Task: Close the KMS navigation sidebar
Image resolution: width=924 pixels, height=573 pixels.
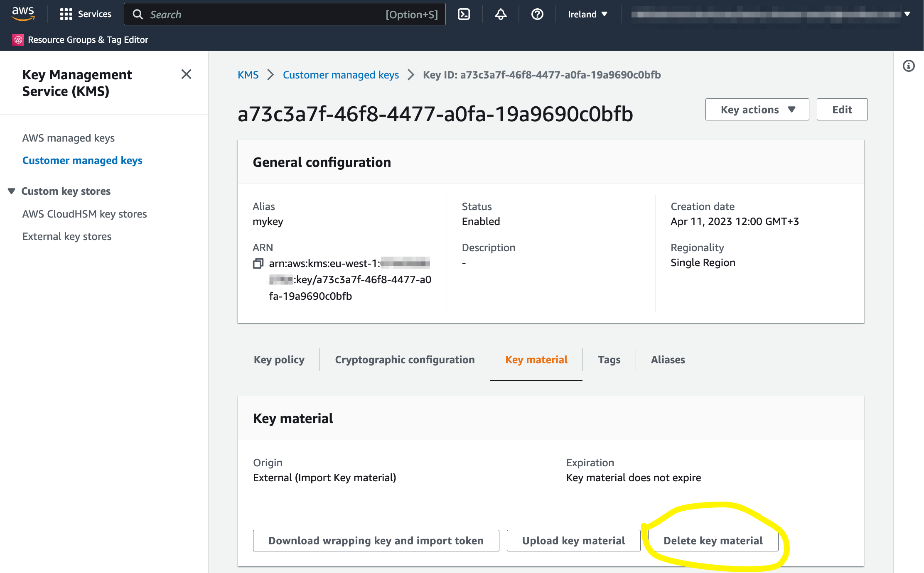Action: point(187,74)
